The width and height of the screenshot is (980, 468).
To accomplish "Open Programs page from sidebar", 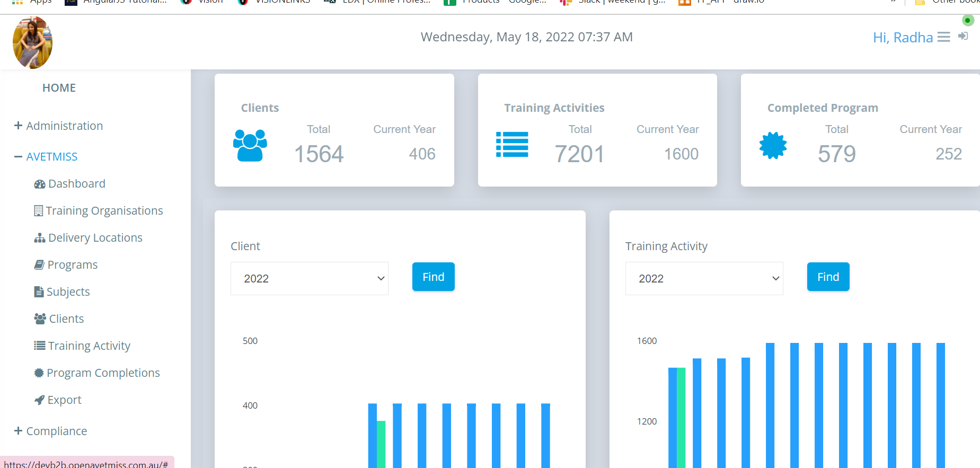I will [x=73, y=265].
